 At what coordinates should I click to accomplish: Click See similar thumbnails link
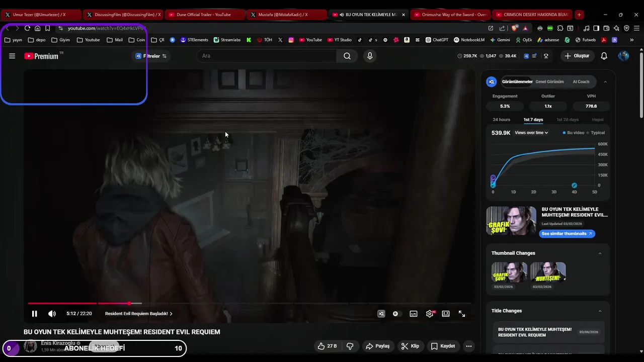[x=567, y=234]
